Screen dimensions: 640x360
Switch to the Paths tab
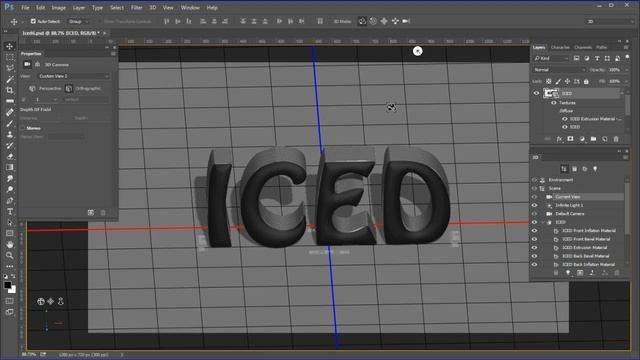point(602,47)
